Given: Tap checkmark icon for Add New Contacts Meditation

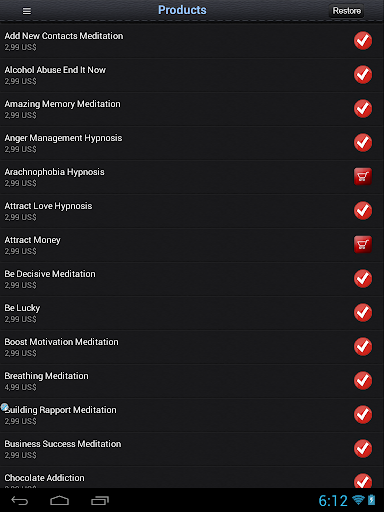Looking at the screenshot, I should [363, 40].
